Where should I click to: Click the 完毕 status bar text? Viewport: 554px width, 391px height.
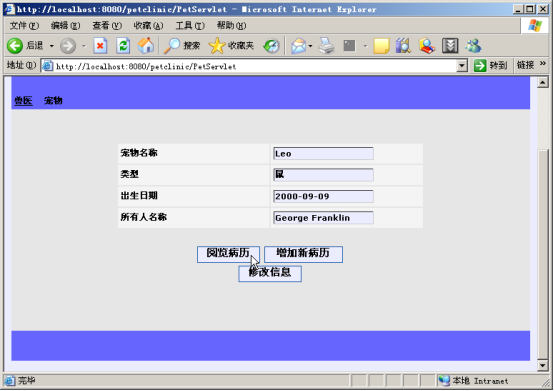pyautogui.click(x=26, y=381)
